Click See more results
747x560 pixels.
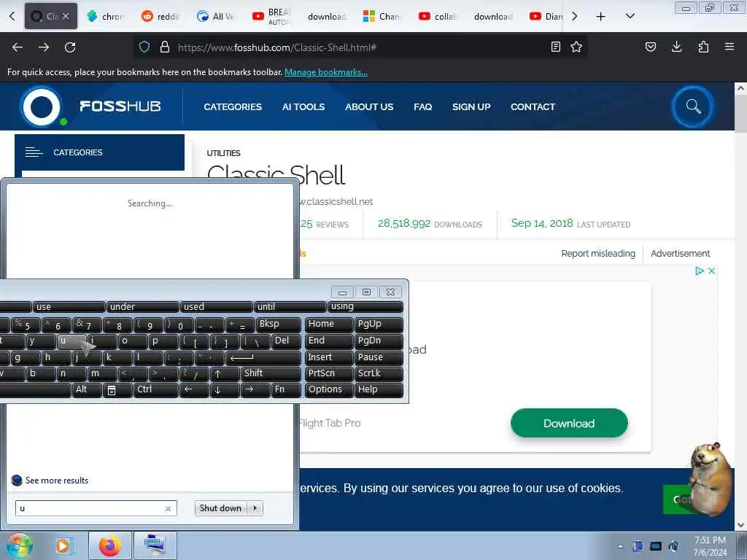pyautogui.click(x=50, y=480)
